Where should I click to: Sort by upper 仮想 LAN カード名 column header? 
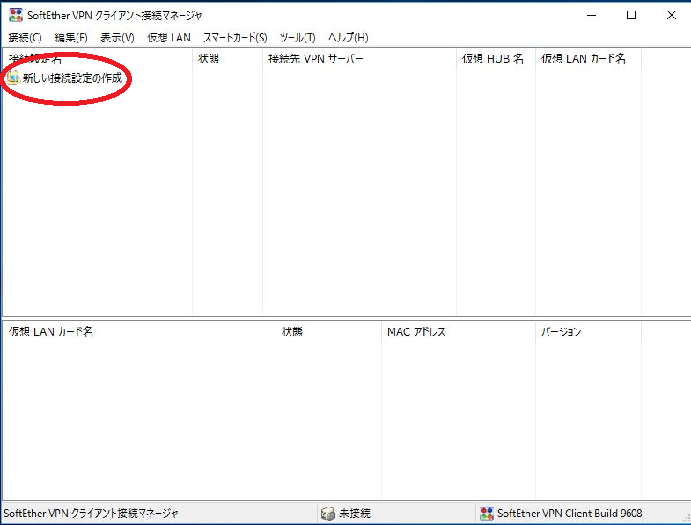point(588,59)
